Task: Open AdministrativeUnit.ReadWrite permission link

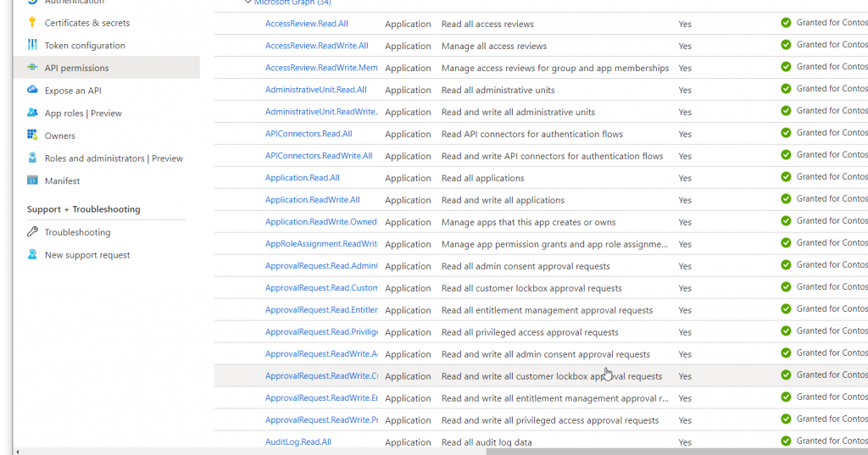Action: (x=321, y=111)
